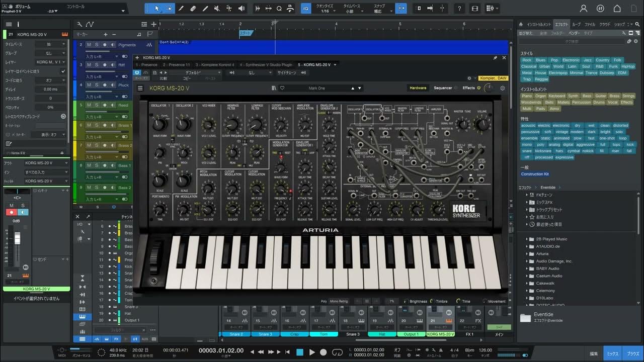Switch to the Files browser tab

(590, 24)
